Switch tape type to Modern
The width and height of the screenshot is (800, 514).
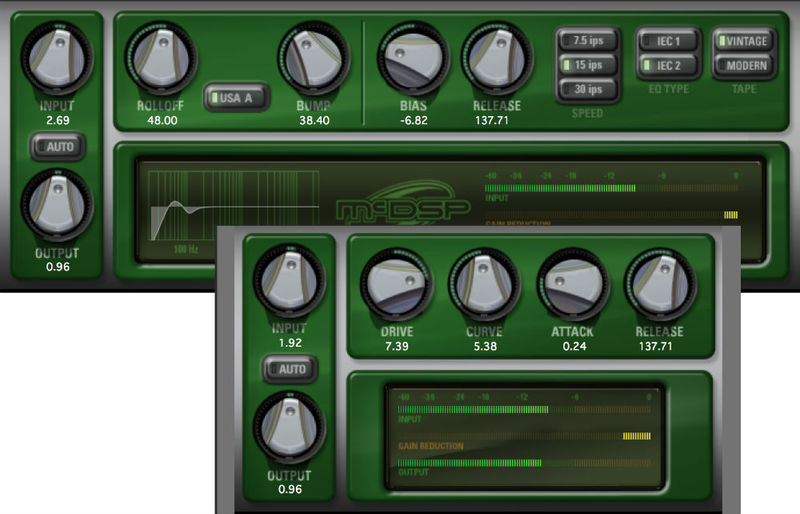744,65
